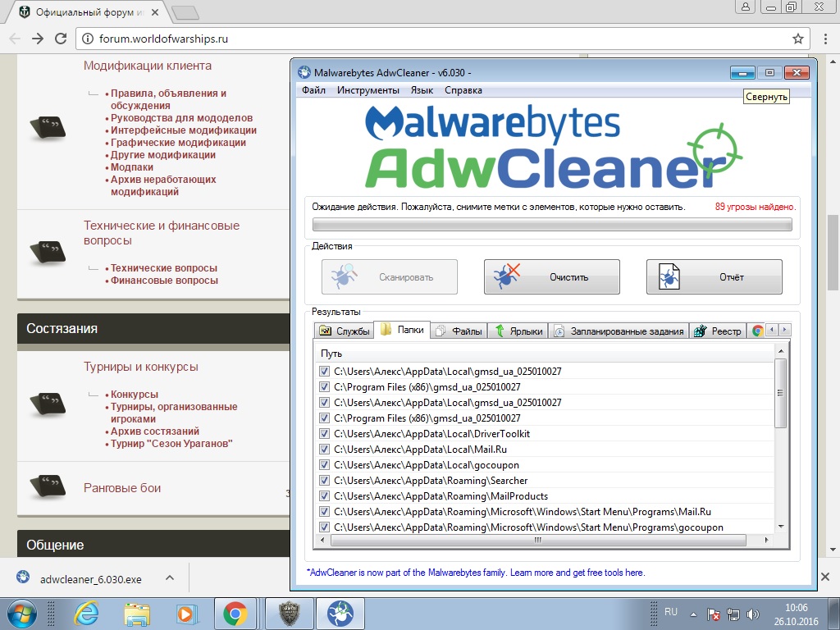Switch to the Файлы tab

point(459,331)
